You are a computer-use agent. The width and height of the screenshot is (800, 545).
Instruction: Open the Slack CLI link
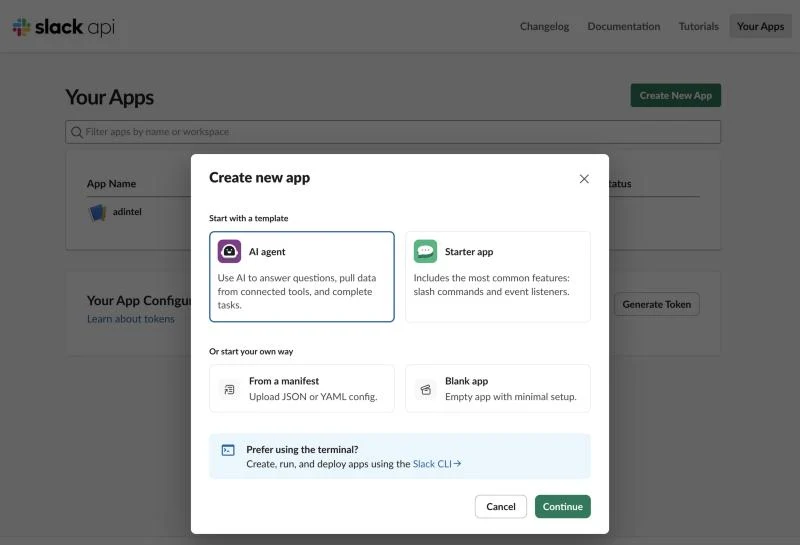tap(437, 464)
